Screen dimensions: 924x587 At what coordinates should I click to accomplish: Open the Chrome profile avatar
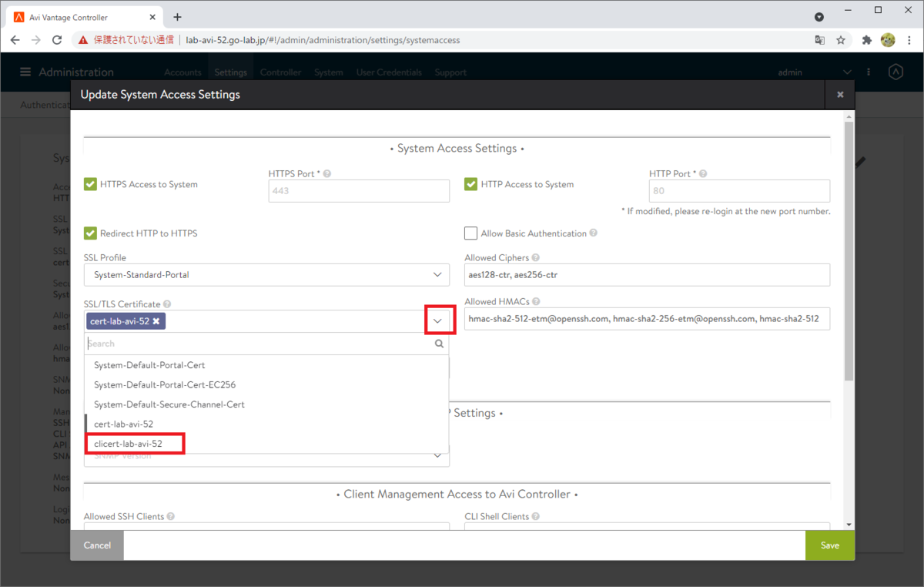[888, 40]
